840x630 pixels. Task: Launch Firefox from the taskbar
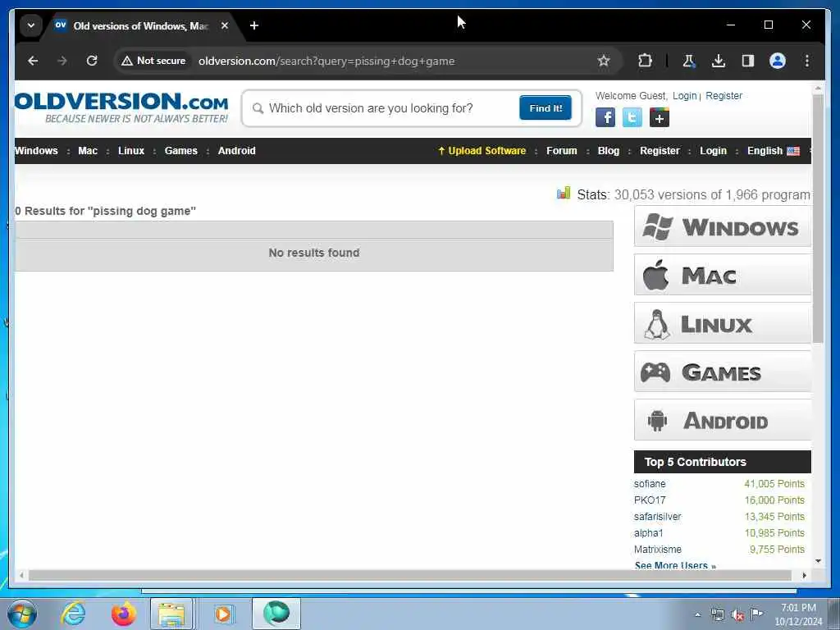[123, 614]
